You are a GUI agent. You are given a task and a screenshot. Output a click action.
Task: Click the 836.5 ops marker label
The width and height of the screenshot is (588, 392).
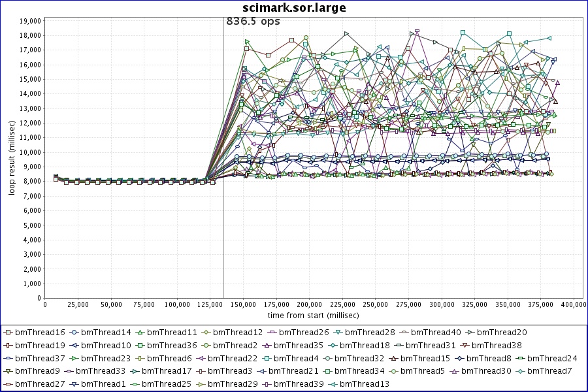253,22
